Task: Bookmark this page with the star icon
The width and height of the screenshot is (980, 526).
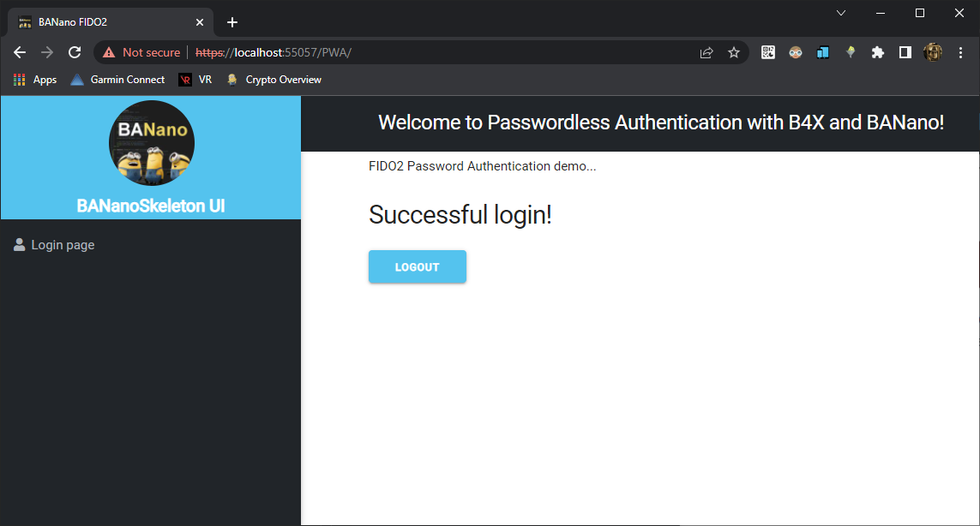Action: (x=734, y=52)
